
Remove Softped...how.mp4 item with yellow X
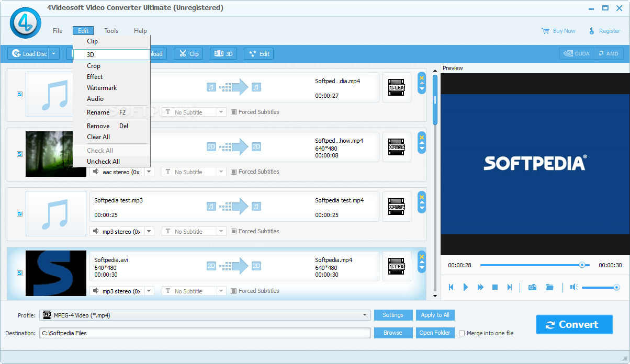click(x=422, y=137)
